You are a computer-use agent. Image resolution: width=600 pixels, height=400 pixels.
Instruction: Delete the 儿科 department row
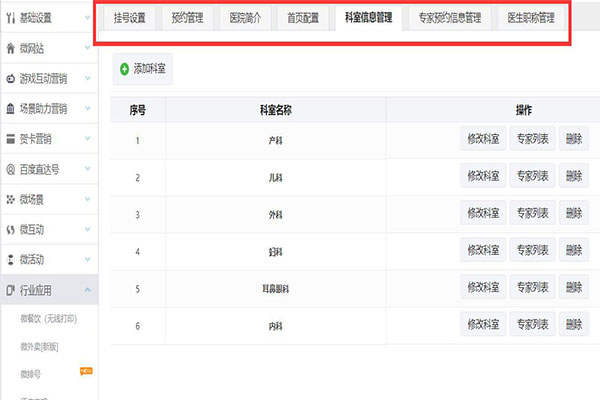(574, 176)
